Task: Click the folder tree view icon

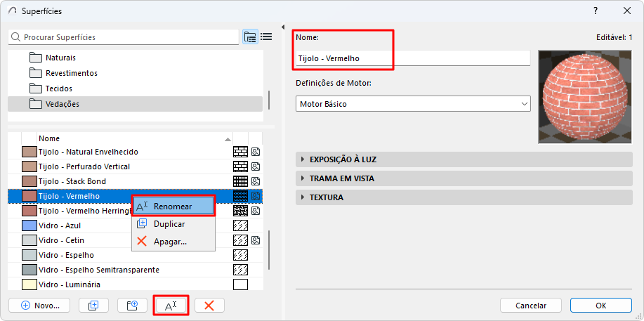Action: (x=250, y=37)
